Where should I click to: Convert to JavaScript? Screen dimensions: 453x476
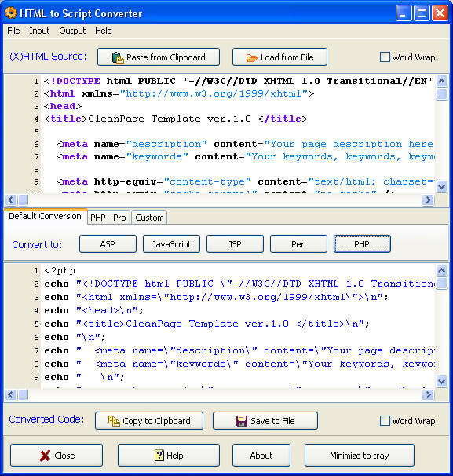(171, 244)
